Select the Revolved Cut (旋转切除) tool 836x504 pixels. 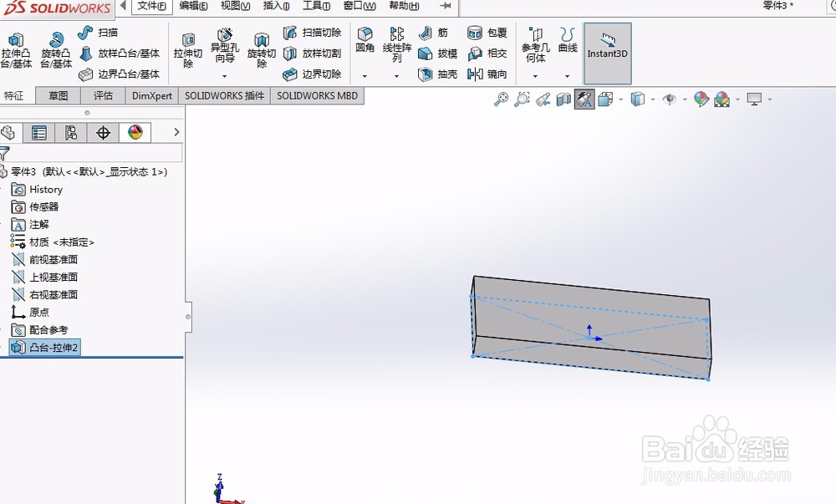point(261,50)
